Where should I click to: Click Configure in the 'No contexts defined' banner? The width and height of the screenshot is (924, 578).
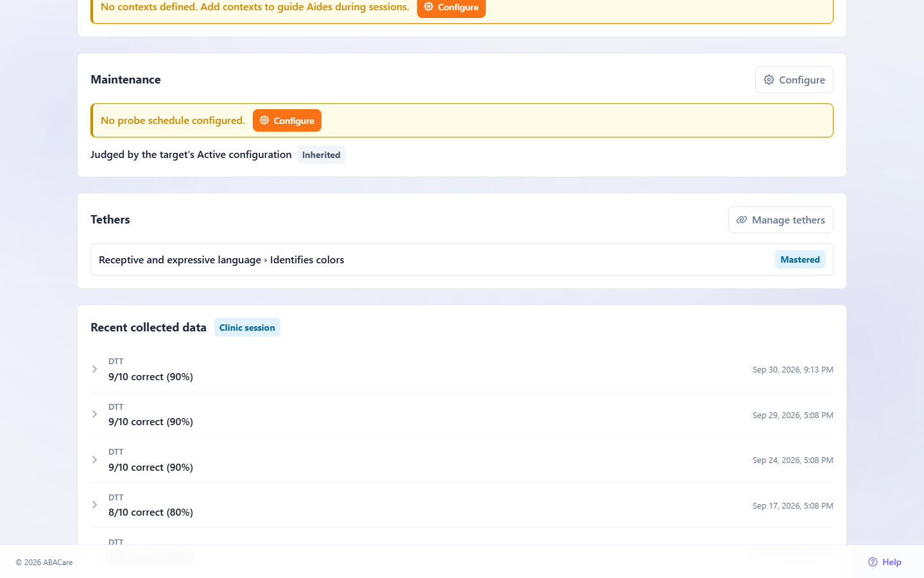pos(451,8)
